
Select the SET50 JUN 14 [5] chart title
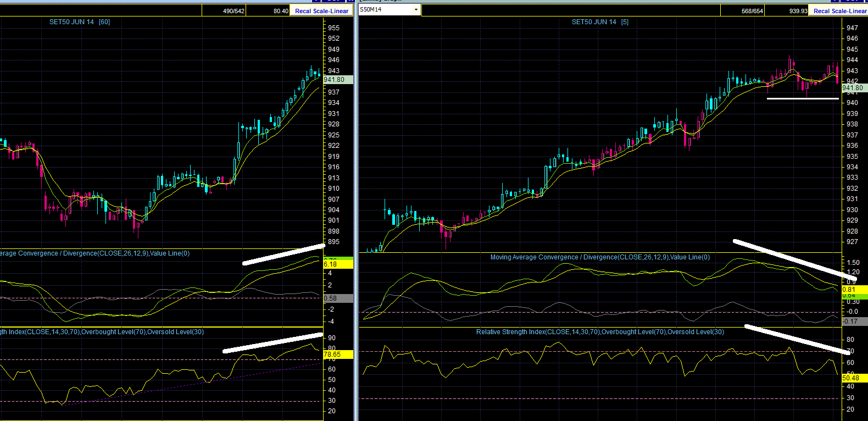600,22
